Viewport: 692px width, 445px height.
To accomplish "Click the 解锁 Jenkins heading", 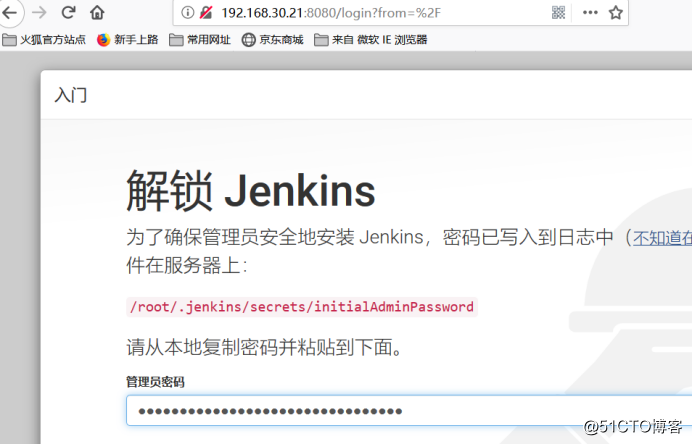I will coord(251,190).
